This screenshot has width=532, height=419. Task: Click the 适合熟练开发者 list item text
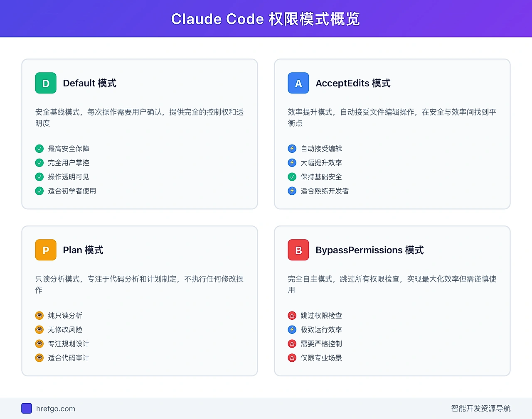coord(325,191)
